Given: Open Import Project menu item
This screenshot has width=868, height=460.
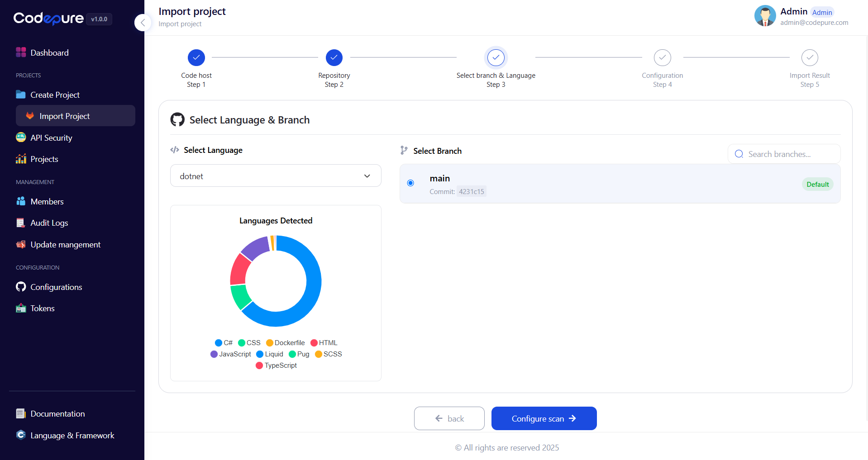Looking at the screenshot, I should coord(76,116).
